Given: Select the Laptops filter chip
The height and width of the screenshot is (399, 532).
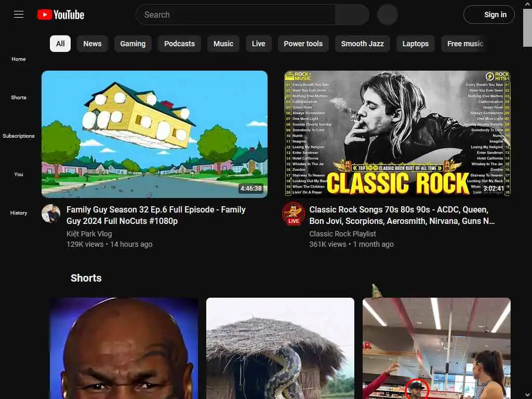Looking at the screenshot, I should [x=415, y=44].
